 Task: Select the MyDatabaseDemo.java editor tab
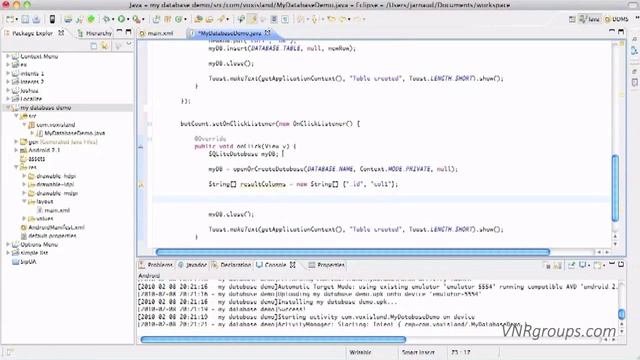(230, 33)
